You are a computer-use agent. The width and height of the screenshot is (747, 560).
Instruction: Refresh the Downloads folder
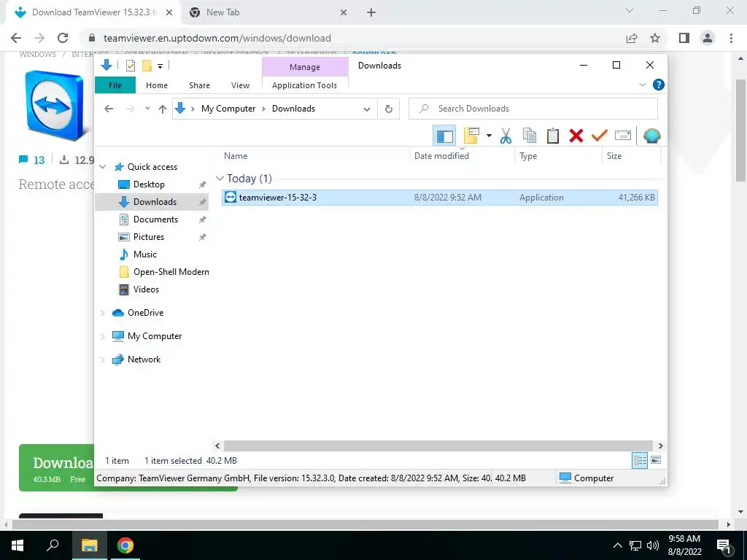[389, 109]
